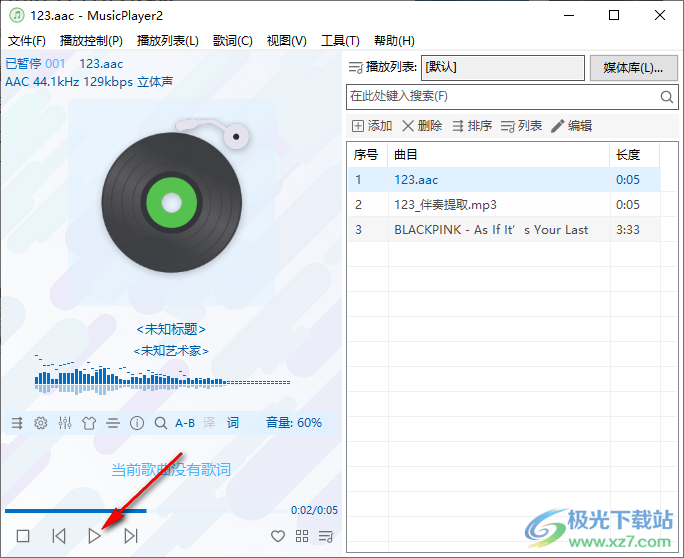Show song information icon
The width and height of the screenshot is (684, 558).
pos(137,423)
